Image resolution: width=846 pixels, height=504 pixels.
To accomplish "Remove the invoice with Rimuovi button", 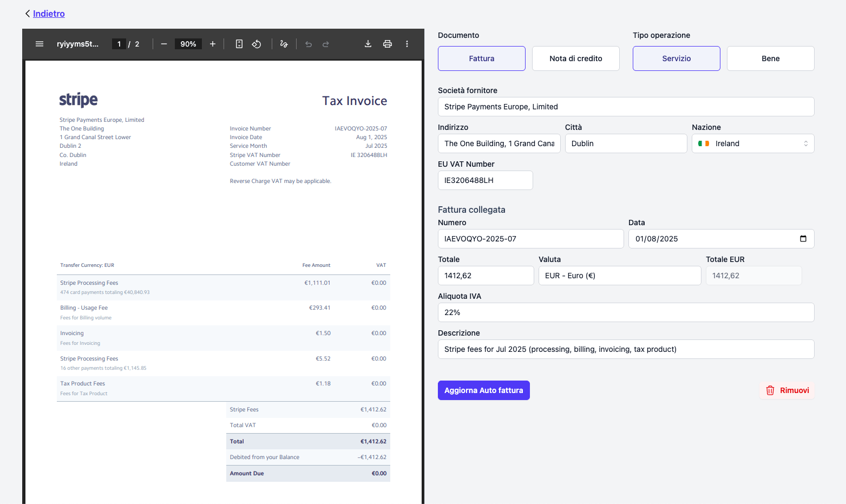I will click(788, 390).
